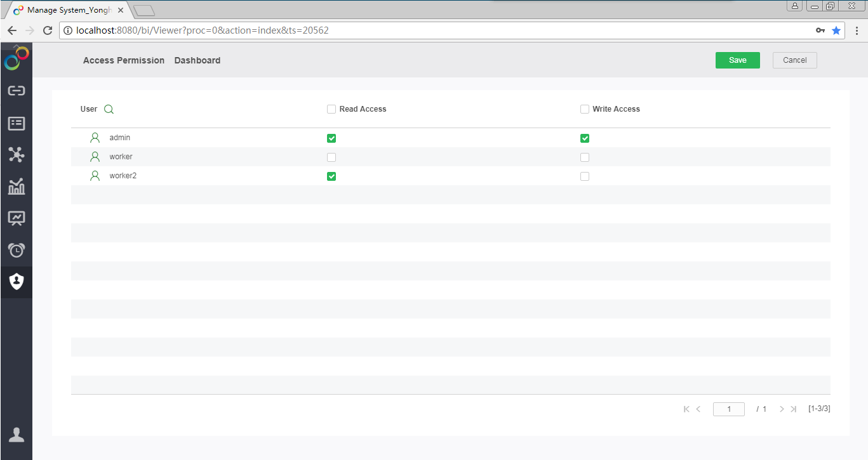Uncheck Write Access for admin

[x=585, y=138]
